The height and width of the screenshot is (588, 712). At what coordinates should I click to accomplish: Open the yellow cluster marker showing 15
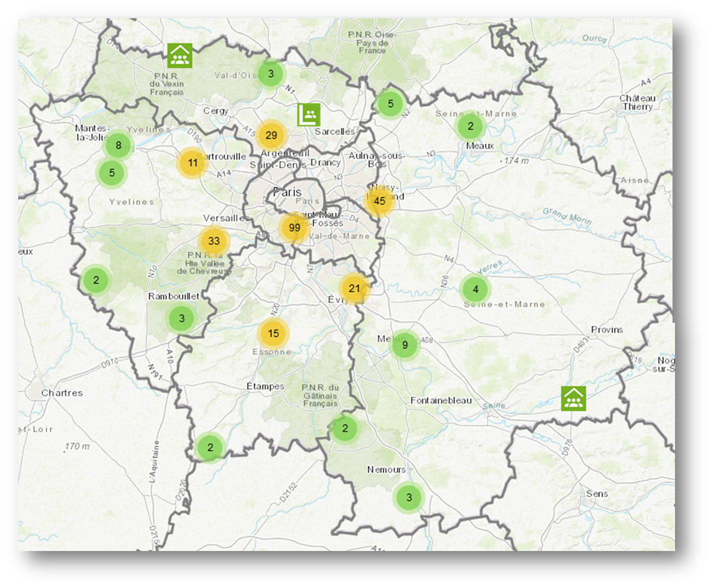pos(273,334)
